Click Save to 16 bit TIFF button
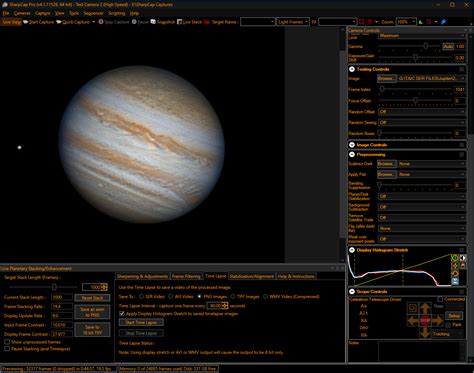Image resolution: width=474 pixels, height=373 pixels. [x=92, y=330]
